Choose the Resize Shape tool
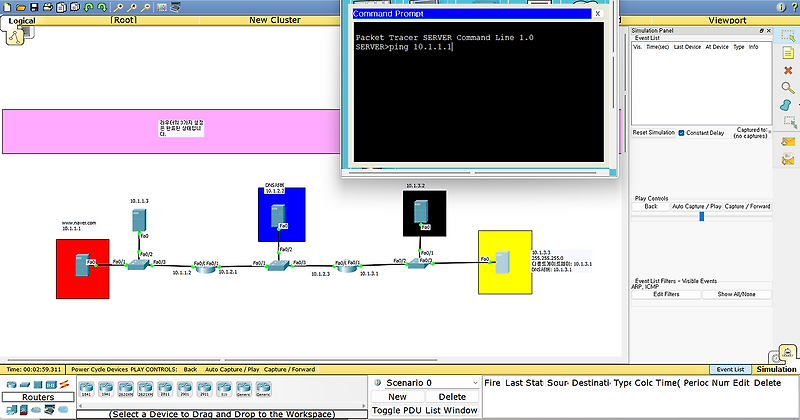 point(790,122)
